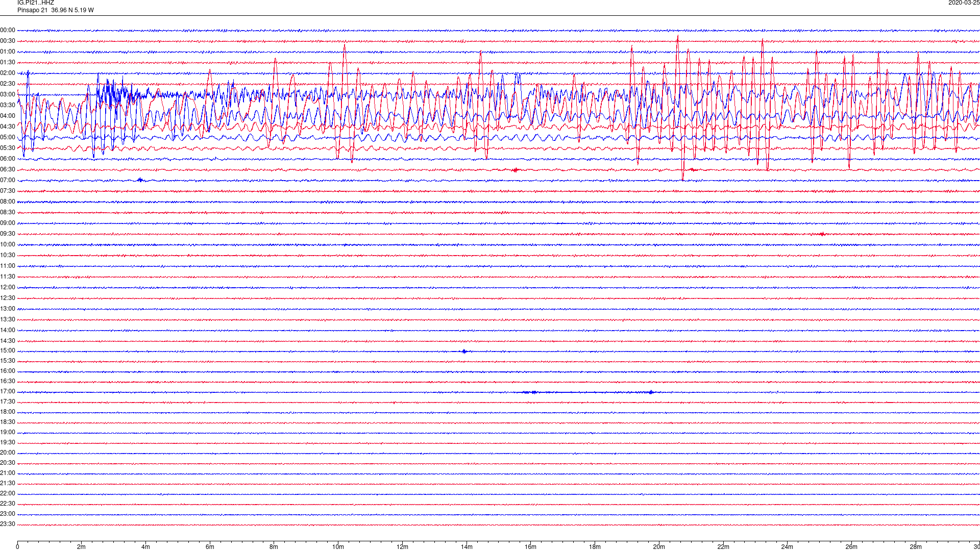Click the station code IG.PI21..HHZ header
Viewport: 980px width, 551px height.
[x=36, y=3]
